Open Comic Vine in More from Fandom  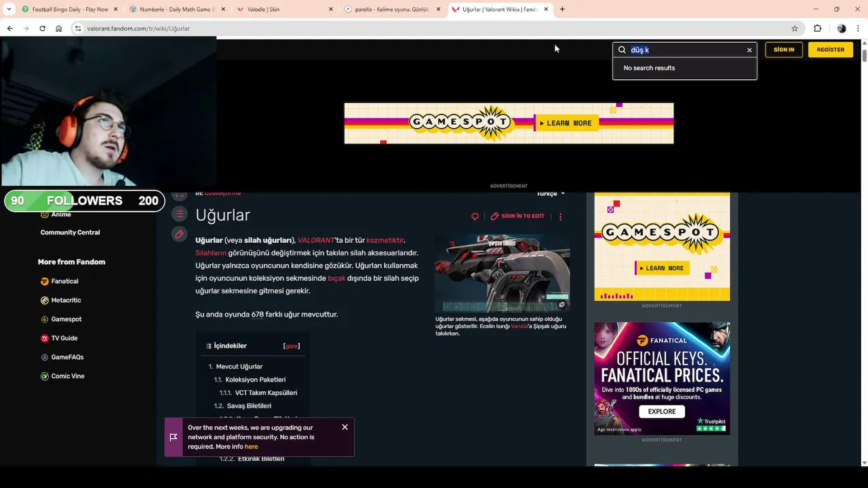[68, 376]
